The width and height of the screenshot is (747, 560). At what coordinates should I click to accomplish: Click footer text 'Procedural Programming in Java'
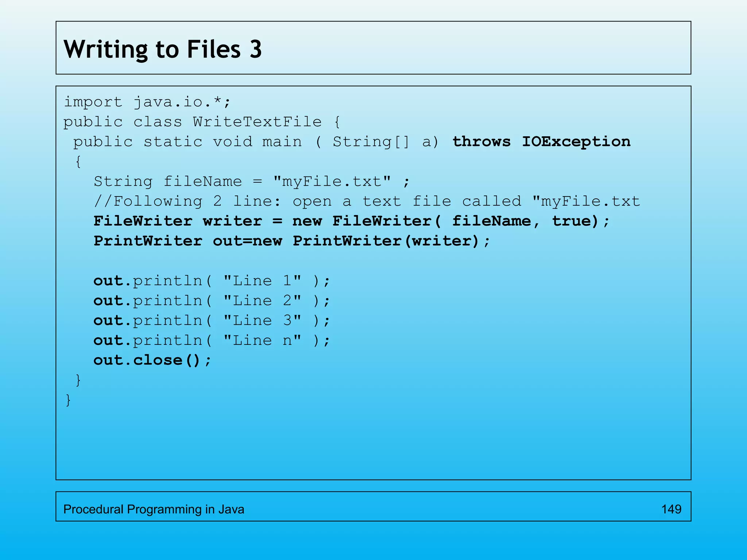tap(154, 509)
